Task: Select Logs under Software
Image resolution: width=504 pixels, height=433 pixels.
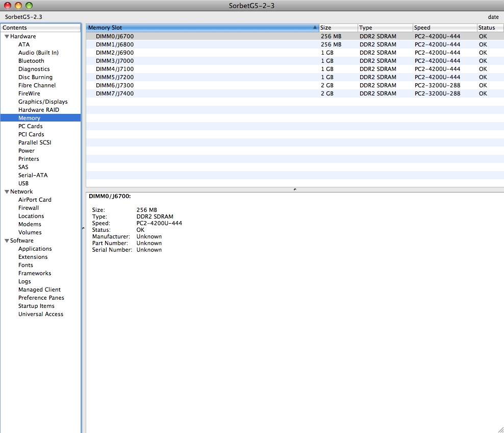Action: click(24, 281)
